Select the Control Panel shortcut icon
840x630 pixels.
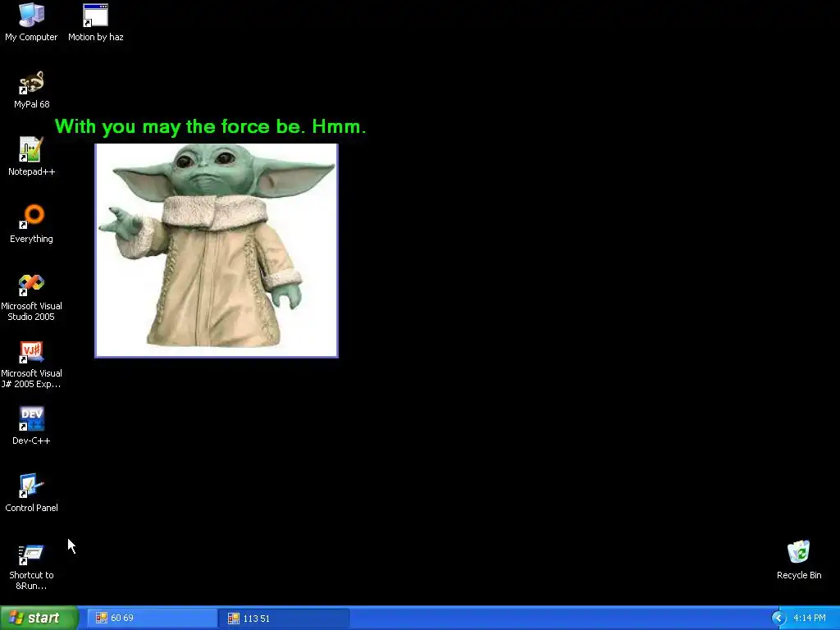[x=32, y=486]
